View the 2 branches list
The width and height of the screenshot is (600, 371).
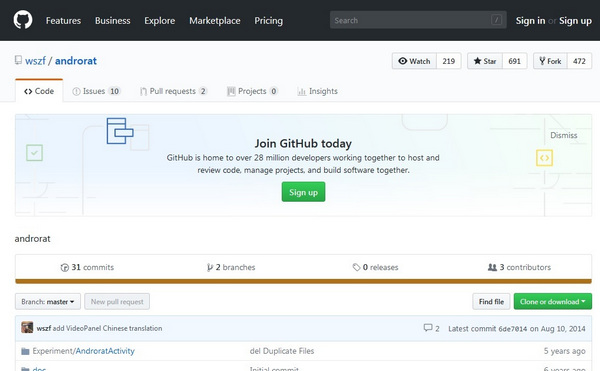coord(231,267)
